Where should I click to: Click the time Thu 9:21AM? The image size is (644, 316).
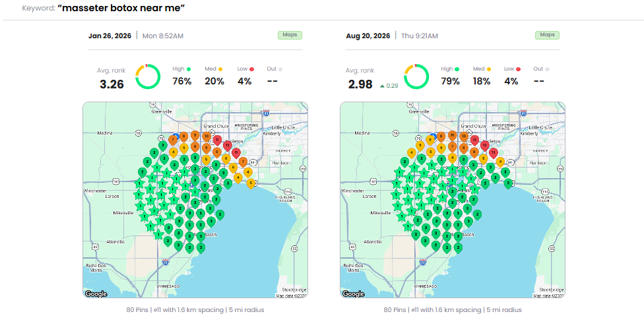coord(420,36)
